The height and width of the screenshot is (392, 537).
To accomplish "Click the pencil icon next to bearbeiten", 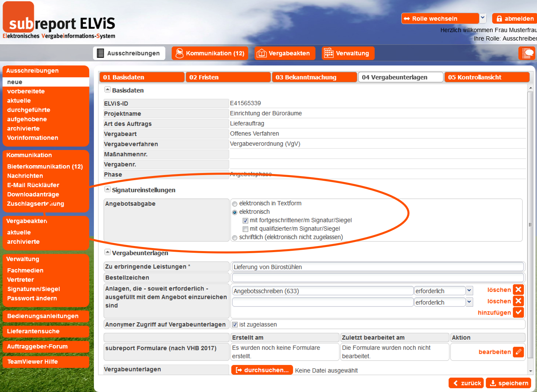I will click(518, 352).
